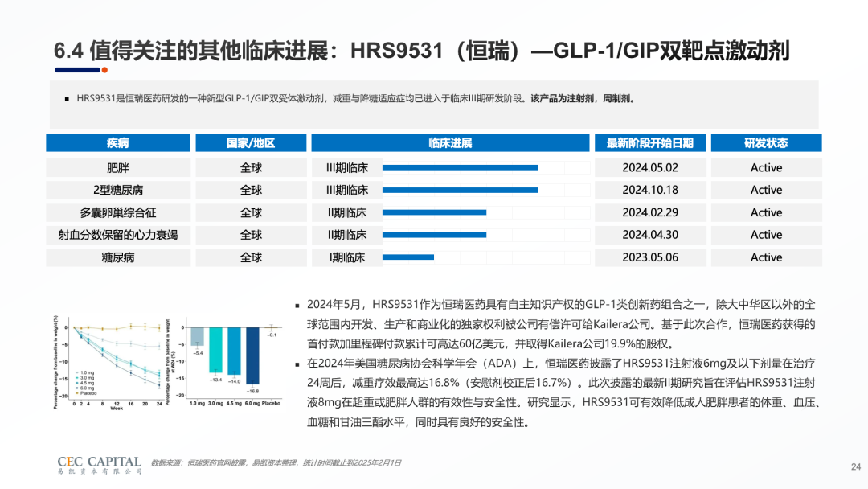Select the 多囊卵巢综合征 disease cell
Image resolution: width=868 pixels, height=489 pixels.
(118, 213)
